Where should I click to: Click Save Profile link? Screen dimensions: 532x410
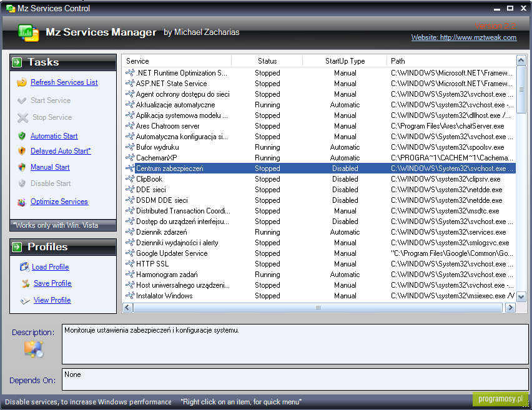click(52, 283)
